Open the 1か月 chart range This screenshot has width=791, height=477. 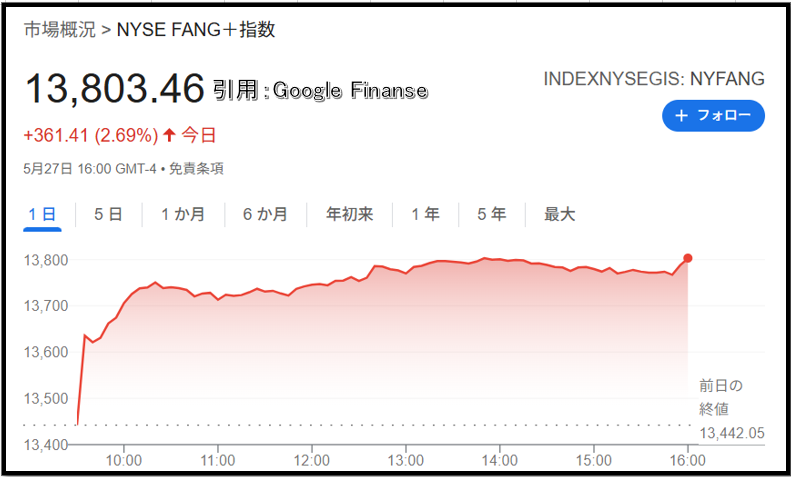(183, 214)
